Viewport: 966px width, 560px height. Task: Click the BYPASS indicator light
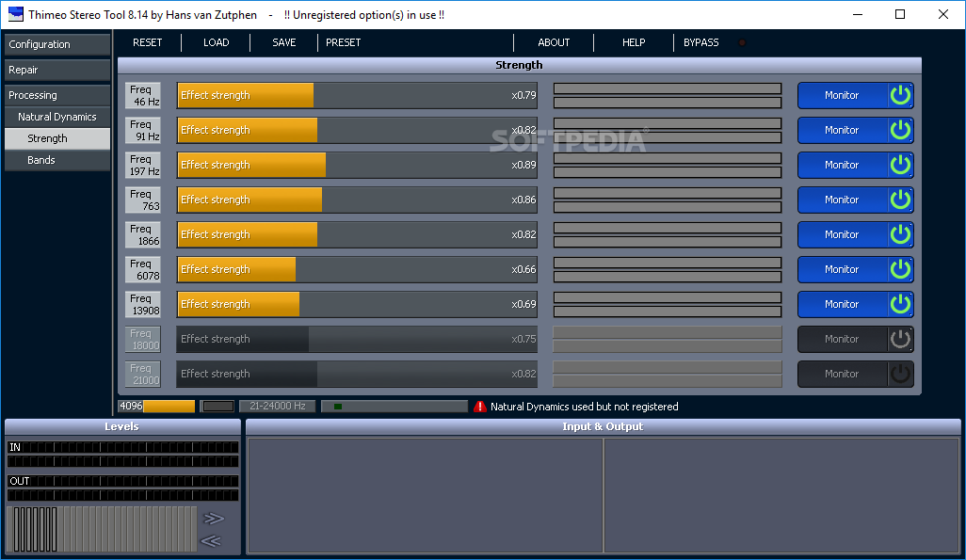pos(742,42)
